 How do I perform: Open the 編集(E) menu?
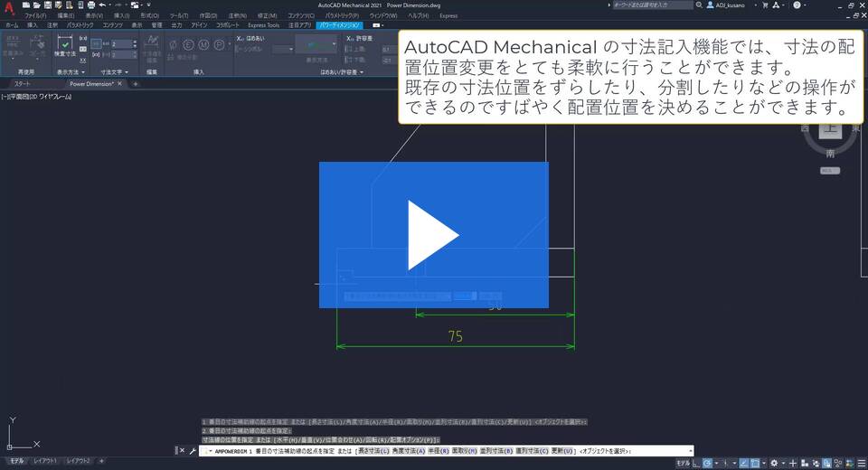click(x=66, y=15)
